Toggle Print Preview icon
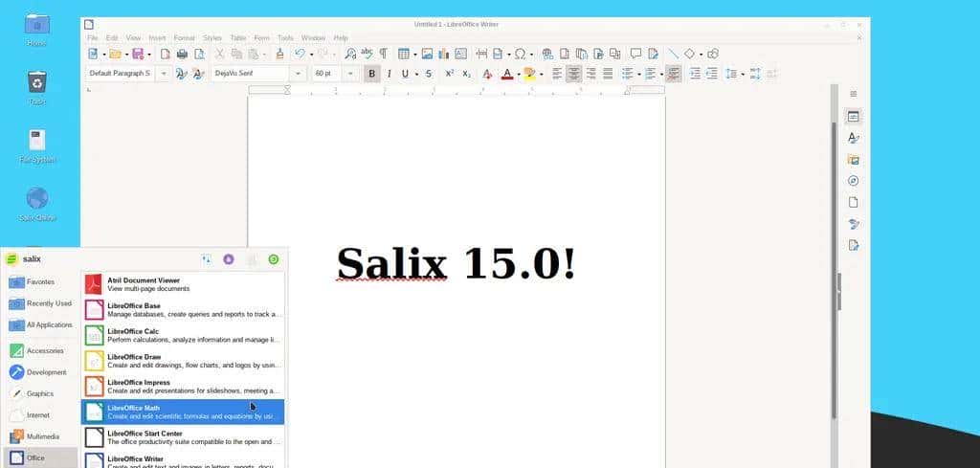 tap(199, 54)
